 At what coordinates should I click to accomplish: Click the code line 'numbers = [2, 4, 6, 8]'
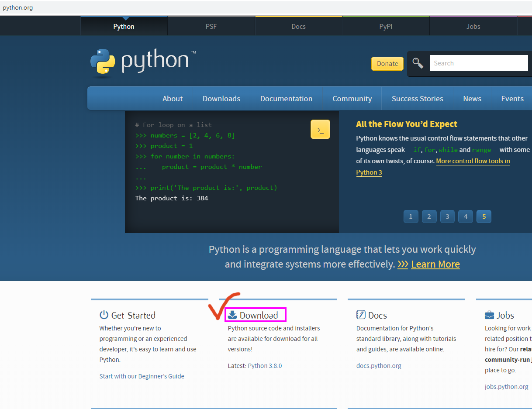[x=193, y=135]
